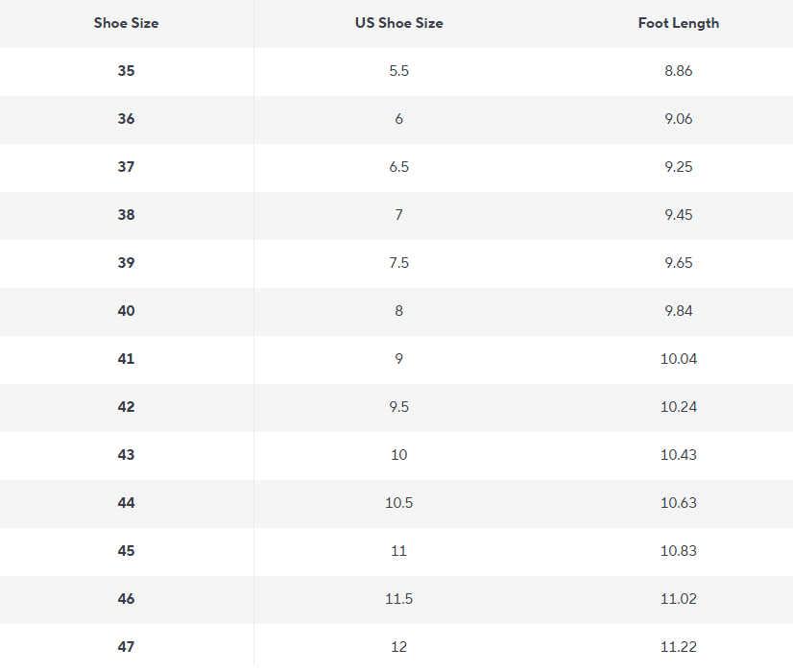793x672 pixels.
Task: Click the Shoe Size column header
Action: click(127, 23)
